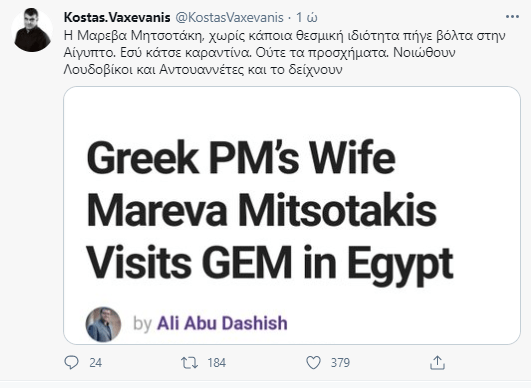The height and width of the screenshot is (388, 531).
Task: Click the Greek tweet text body
Action: pos(284,52)
